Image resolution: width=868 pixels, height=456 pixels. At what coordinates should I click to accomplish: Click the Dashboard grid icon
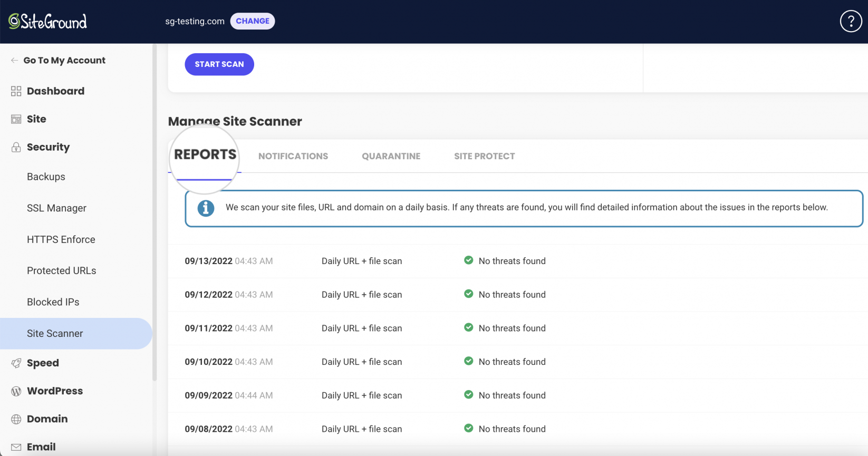[x=16, y=91]
